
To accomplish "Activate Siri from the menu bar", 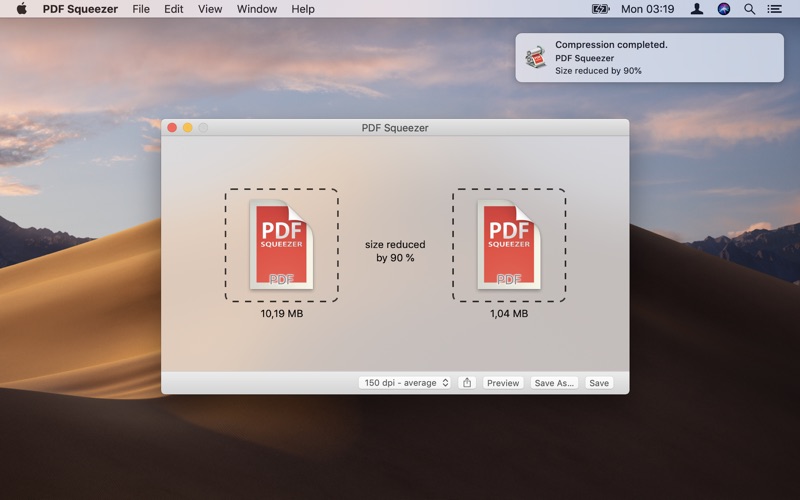I will tap(723, 9).
